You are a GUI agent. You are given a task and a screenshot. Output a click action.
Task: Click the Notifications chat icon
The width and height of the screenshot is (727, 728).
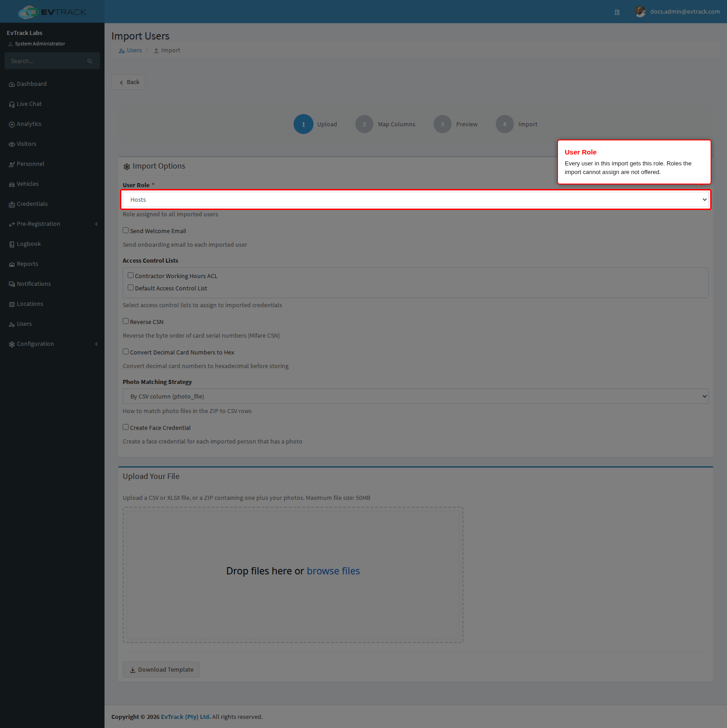click(x=12, y=284)
